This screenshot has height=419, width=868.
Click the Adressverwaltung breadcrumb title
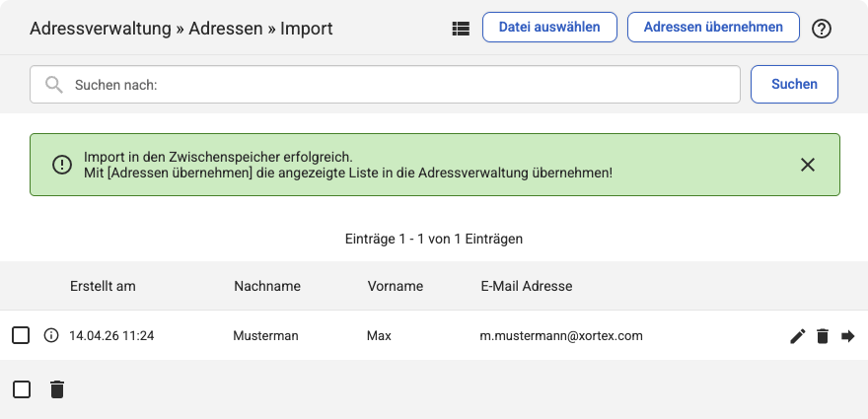[x=101, y=29]
